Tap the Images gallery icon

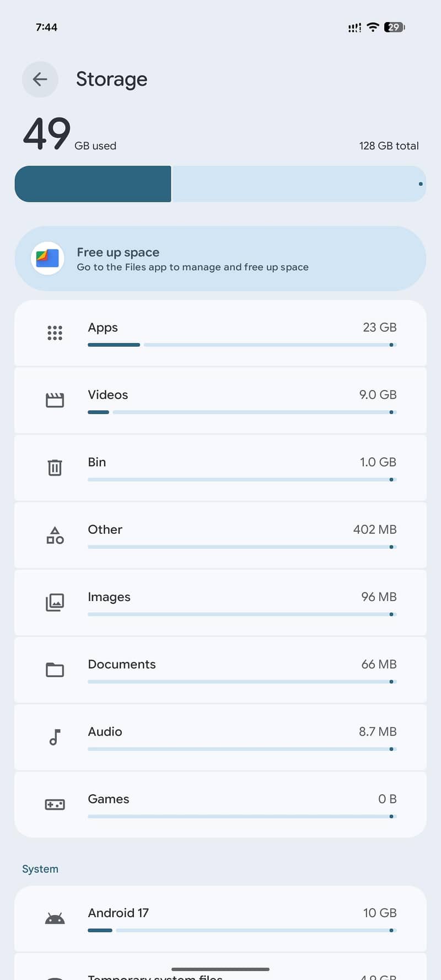click(x=55, y=602)
